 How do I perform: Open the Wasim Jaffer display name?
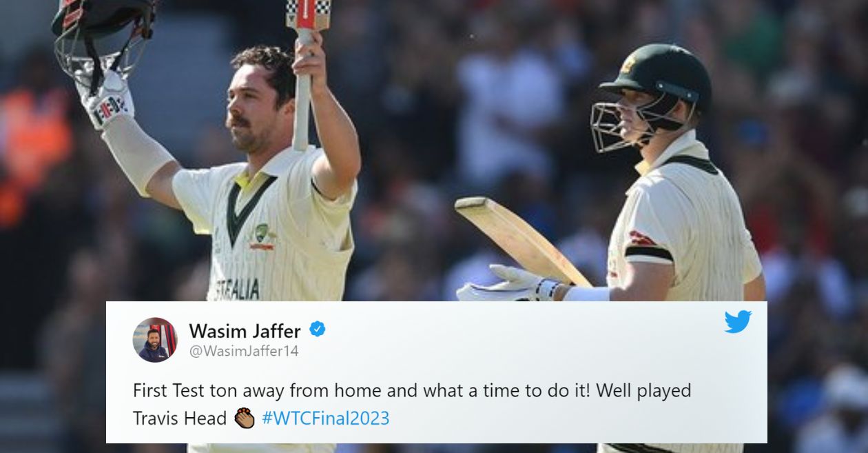click(245, 331)
